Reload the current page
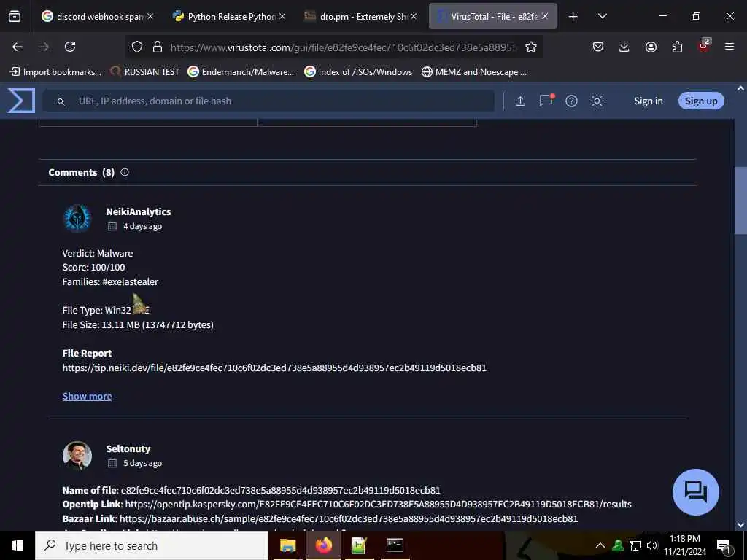The width and height of the screenshot is (747, 560). pyautogui.click(x=70, y=47)
